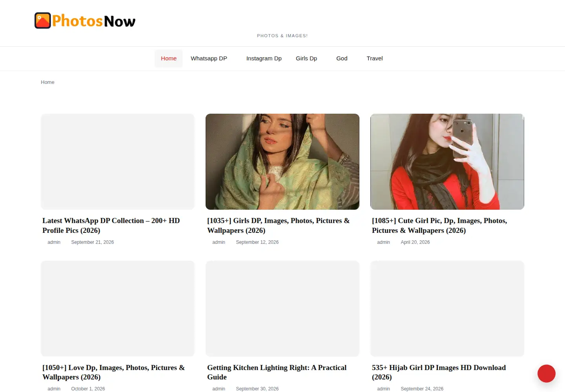The image size is (565, 392).
Task: Open the Hijab Girl DP placeholder image
Action: (x=447, y=309)
